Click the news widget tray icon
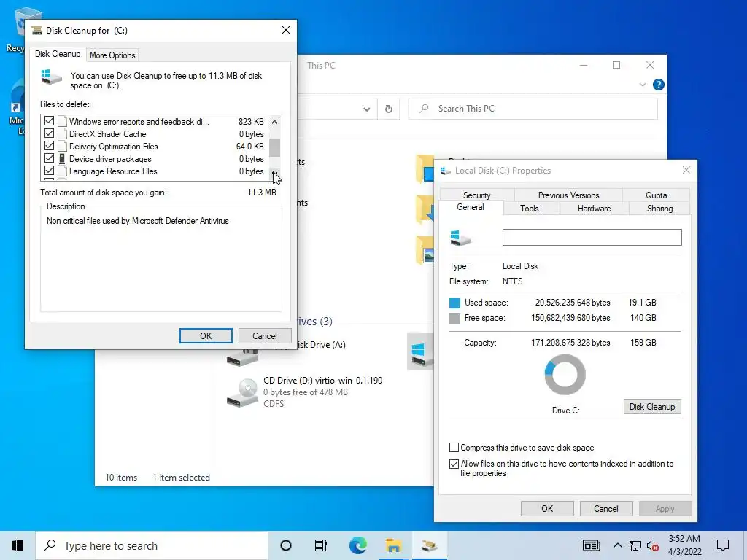The height and width of the screenshot is (560, 747). pyautogui.click(x=591, y=545)
